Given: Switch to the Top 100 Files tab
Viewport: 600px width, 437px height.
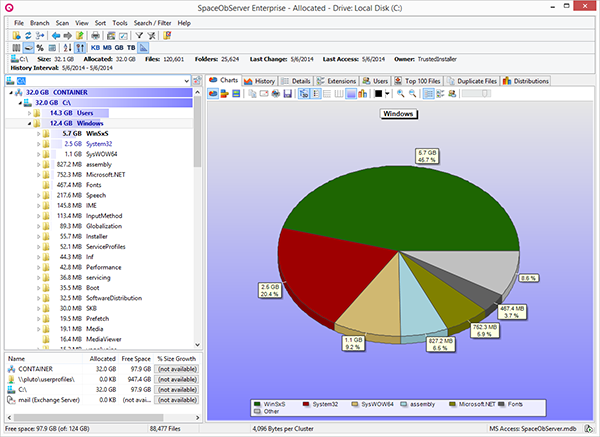Looking at the screenshot, I should click(417, 81).
